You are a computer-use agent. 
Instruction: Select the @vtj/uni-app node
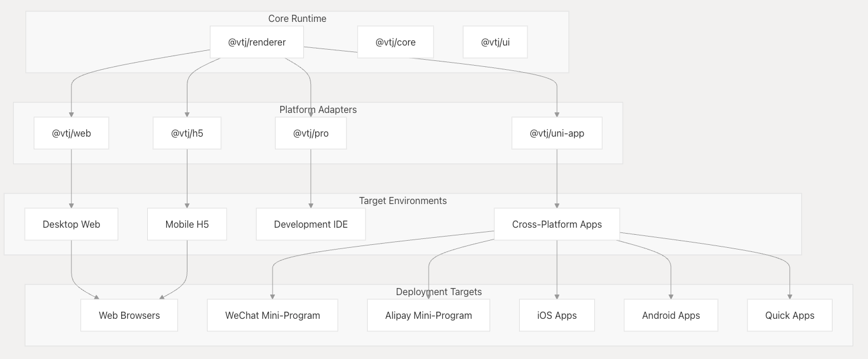[x=557, y=133]
